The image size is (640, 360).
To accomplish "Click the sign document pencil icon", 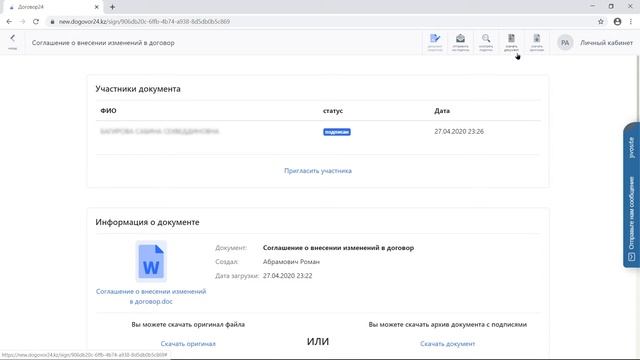I will coord(435,42).
